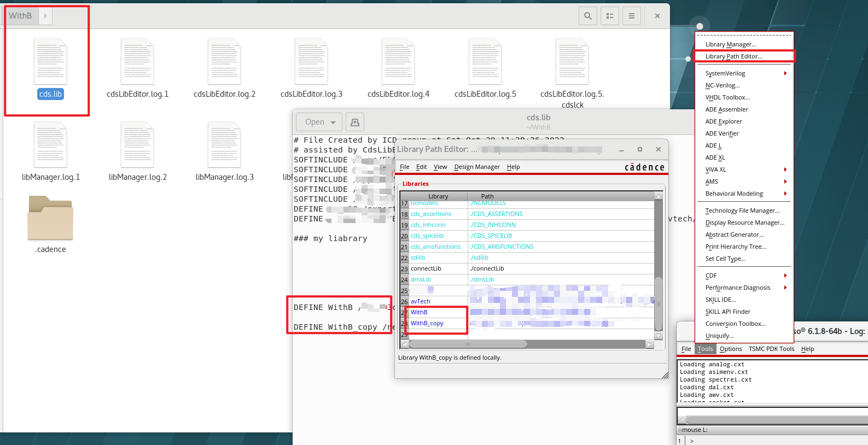868x445 pixels.
Task: Expand the AMS submenu
Action: point(744,181)
